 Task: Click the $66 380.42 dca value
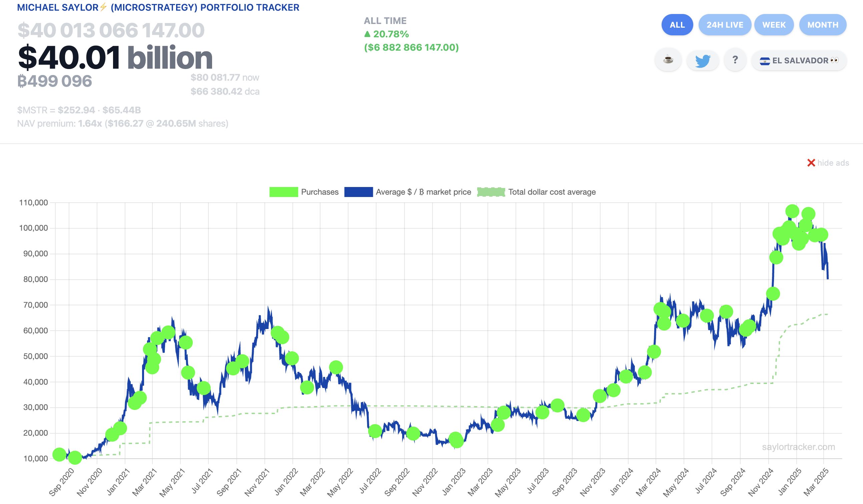(x=225, y=91)
